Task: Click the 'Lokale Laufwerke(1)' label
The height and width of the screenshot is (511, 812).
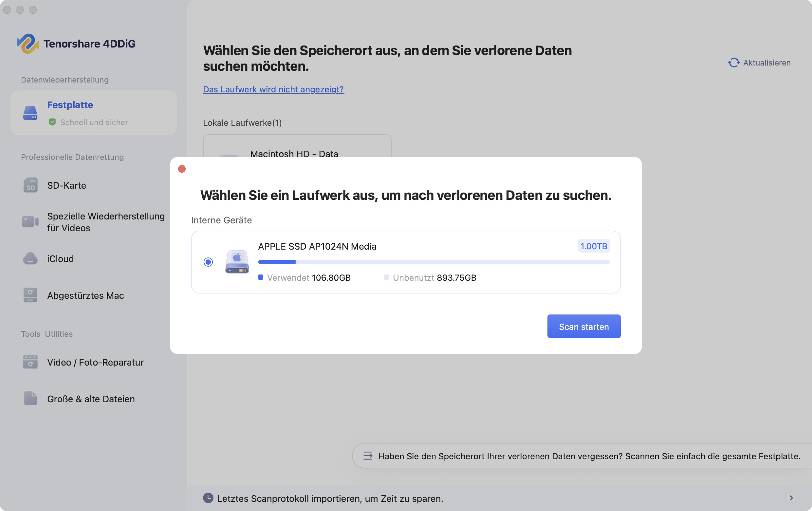Action: click(242, 123)
